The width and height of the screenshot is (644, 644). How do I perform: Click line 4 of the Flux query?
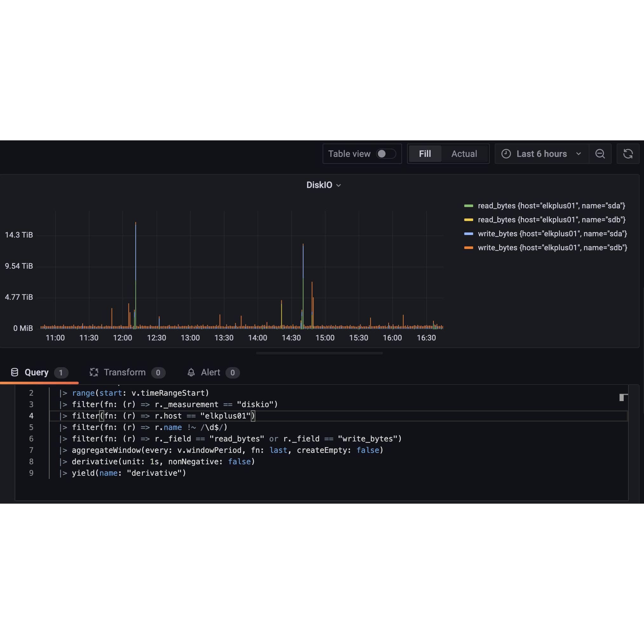tap(157, 416)
